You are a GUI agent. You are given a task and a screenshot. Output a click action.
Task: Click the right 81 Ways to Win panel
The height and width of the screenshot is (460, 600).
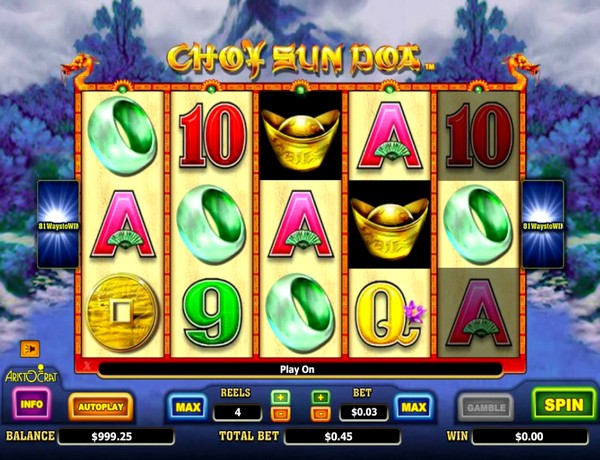pyautogui.click(x=543, y=225)
